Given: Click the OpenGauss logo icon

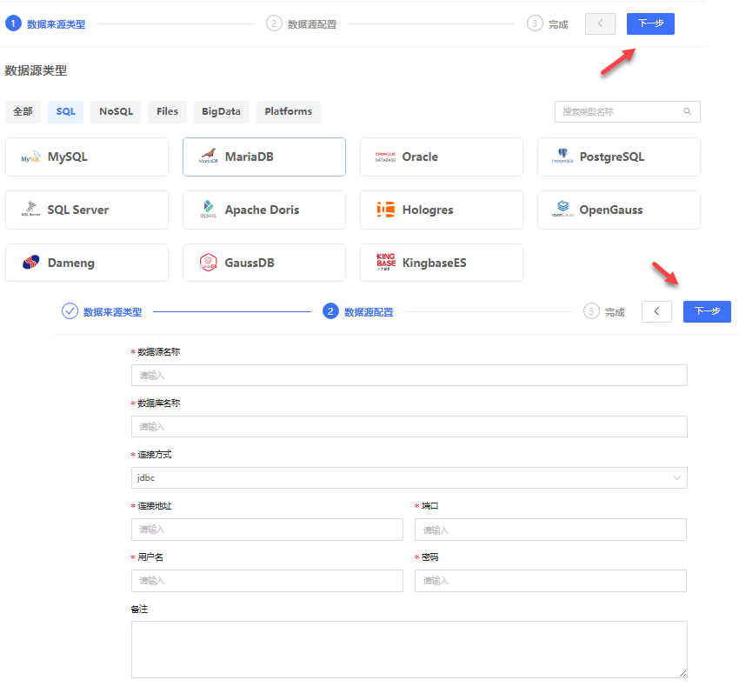Looking at the screenshot, I should [x=563, y=209].
